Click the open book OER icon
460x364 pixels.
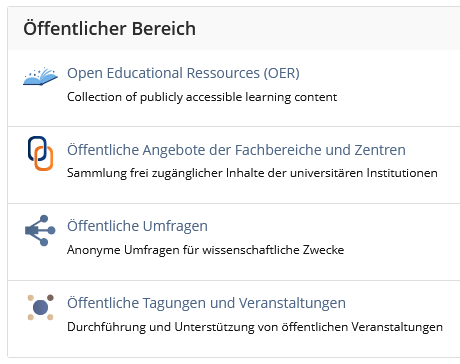tap(40, 76)
